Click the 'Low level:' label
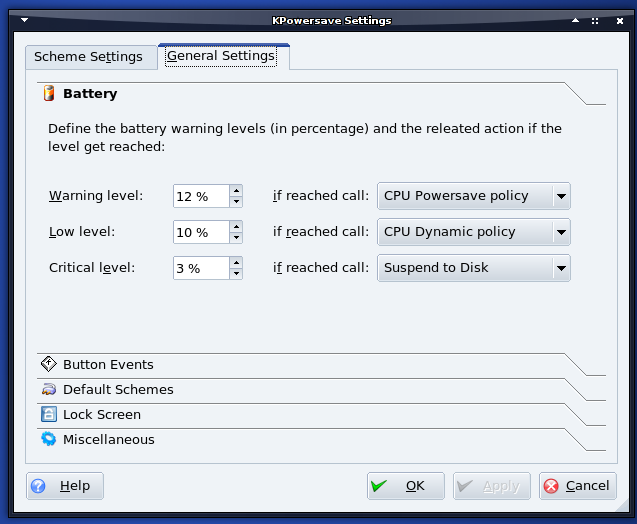This screenshot has width=637, height=524. point(82,232)
